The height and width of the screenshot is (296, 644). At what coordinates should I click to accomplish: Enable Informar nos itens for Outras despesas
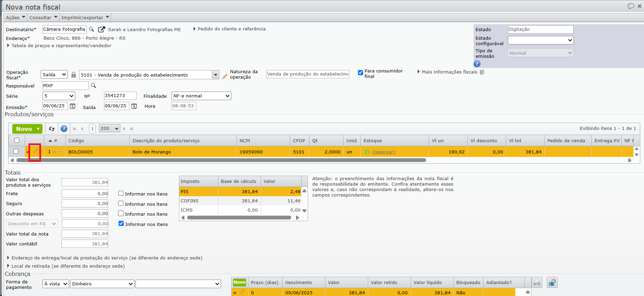coord(121,213)
